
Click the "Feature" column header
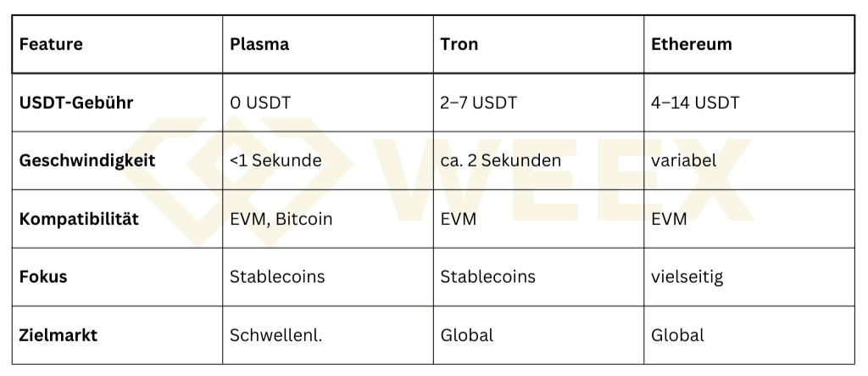pos(51,44)
